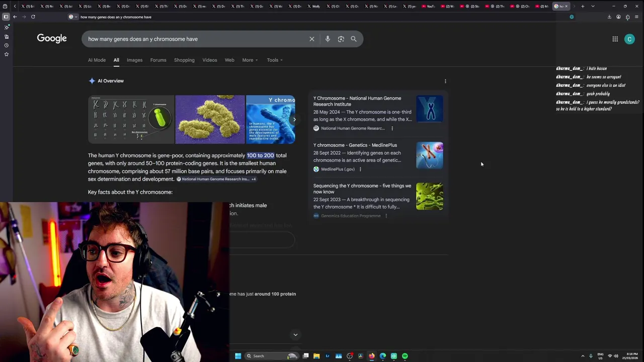Viewport: 644px width, 362px height.
Task: Open the search engine selector in address bar
Action: [73, 17]
